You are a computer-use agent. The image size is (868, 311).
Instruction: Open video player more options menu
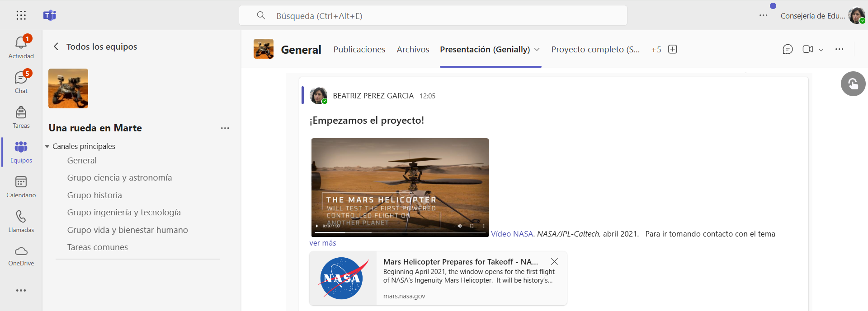click(x=484, y=226)
